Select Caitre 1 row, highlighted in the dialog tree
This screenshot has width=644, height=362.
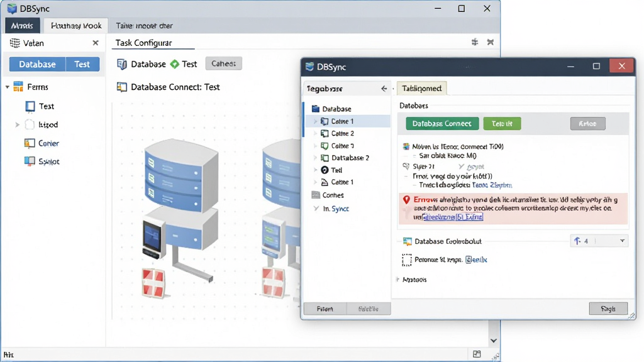[x=347, y=121]
